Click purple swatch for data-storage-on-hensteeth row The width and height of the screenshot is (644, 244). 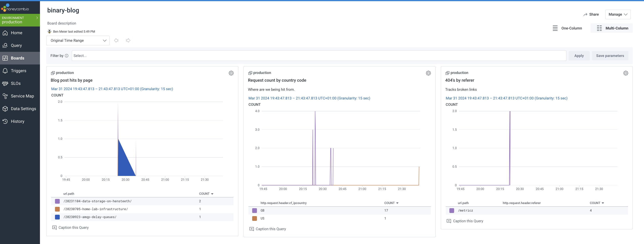coord(57,201)
